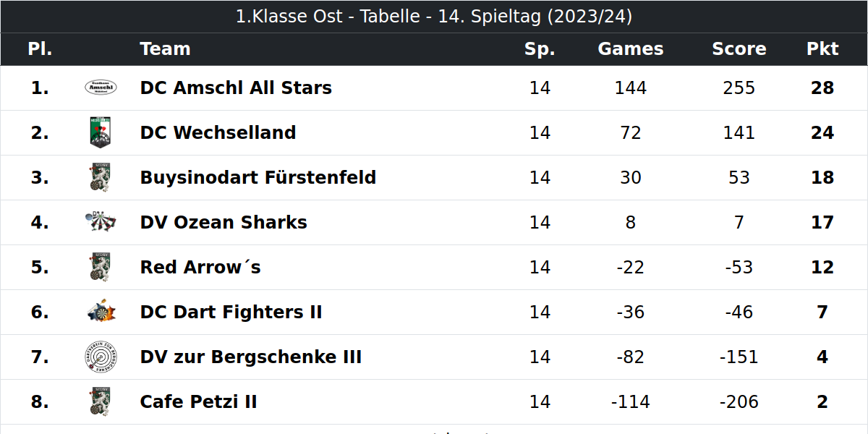This screenshot has width=868, height=434.
Task: Click the Team column header
Action: [x=166, y=49]
